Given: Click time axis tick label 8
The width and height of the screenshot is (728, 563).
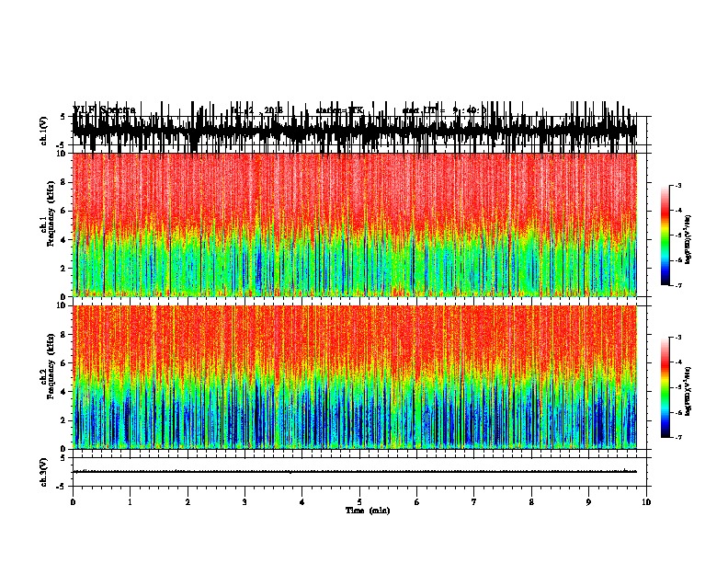Looking at the screenshot, I should tap(531, 502).
